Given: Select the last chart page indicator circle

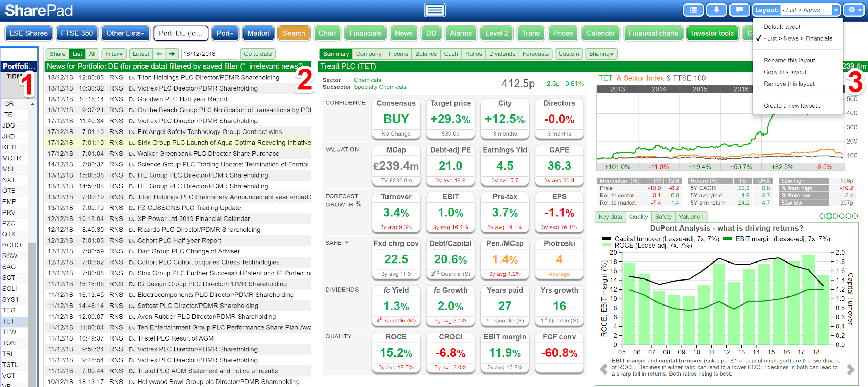Looking at the screenshot, I should pyautogui.click(x=855, y=216).
